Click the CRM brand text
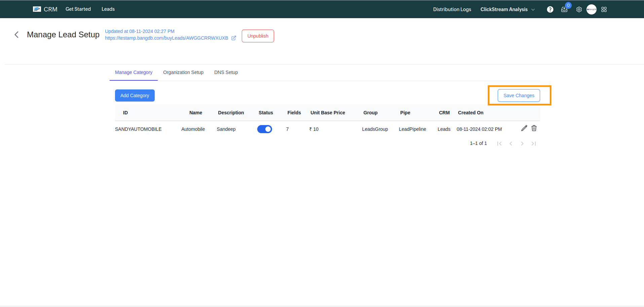Image resolution: width=644 pixels, height=307 pixels. click(x=50, y=9)
